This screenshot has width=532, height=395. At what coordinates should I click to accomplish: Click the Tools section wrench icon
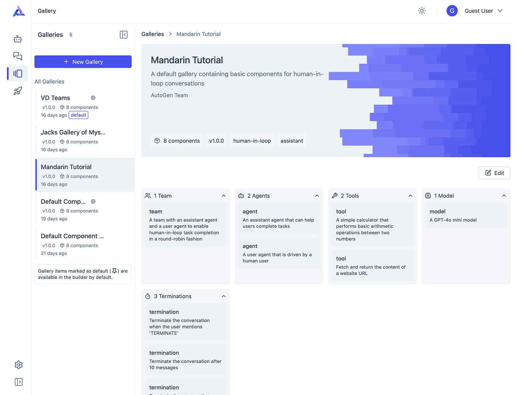pyautogui.click(x=335, y=196)
